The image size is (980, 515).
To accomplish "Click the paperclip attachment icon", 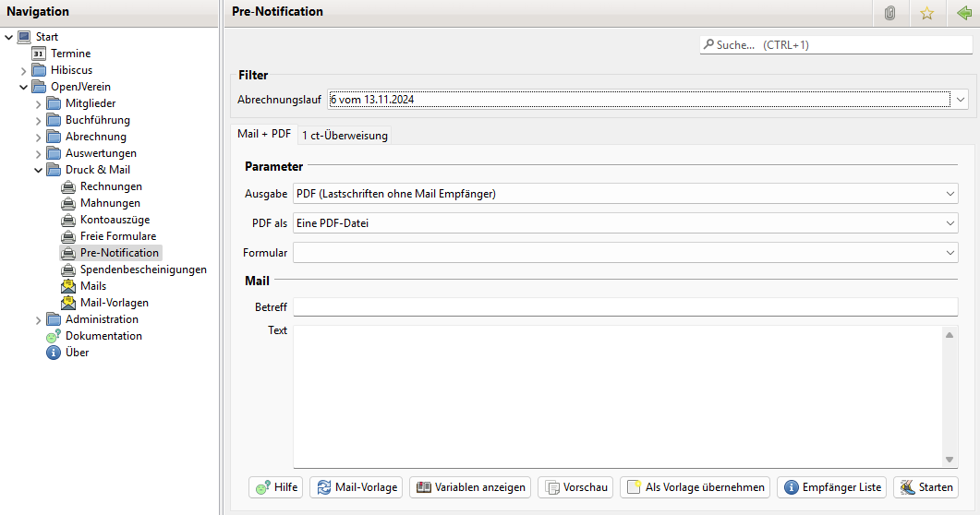I will point(889,13).
